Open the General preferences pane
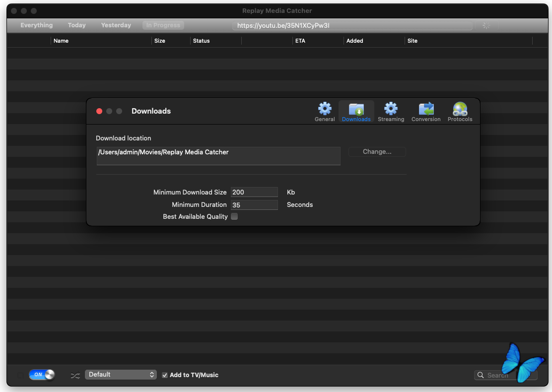The height and width of the screenshot is (392, 552). 325,112
